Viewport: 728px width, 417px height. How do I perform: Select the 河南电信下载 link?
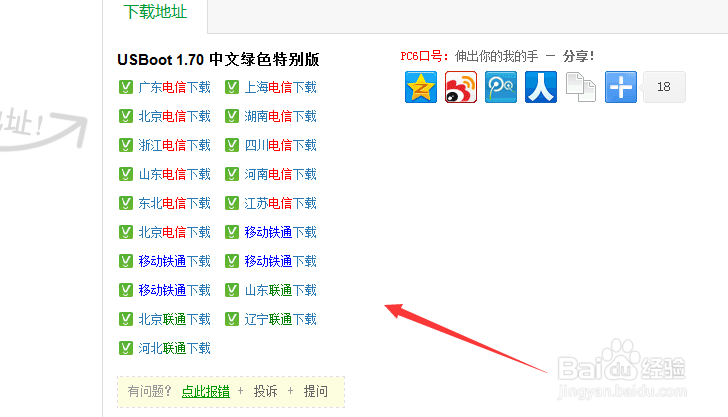(280, 174)
